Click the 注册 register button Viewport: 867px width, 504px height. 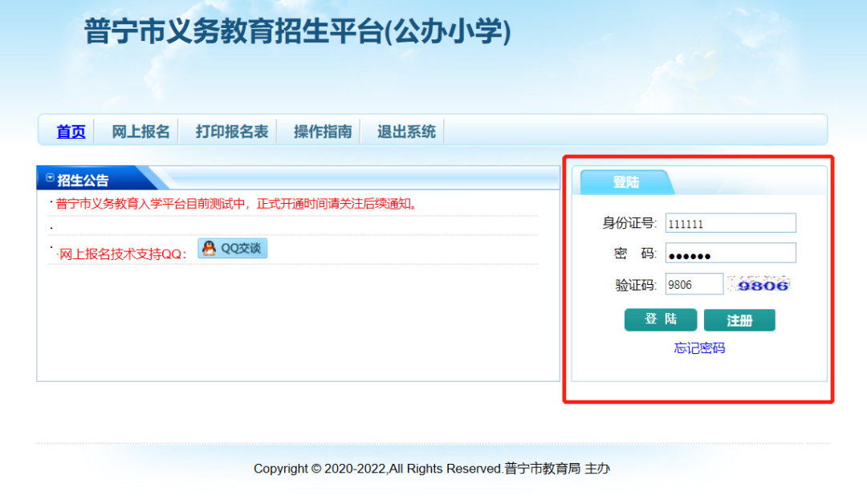click(739, 320)
